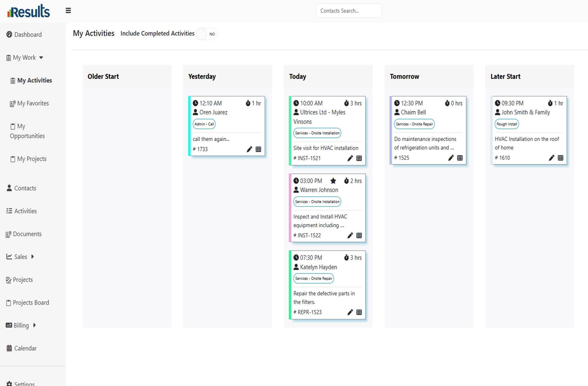
Task: Click the hamburger menu icon
Action: pos(68,11)
